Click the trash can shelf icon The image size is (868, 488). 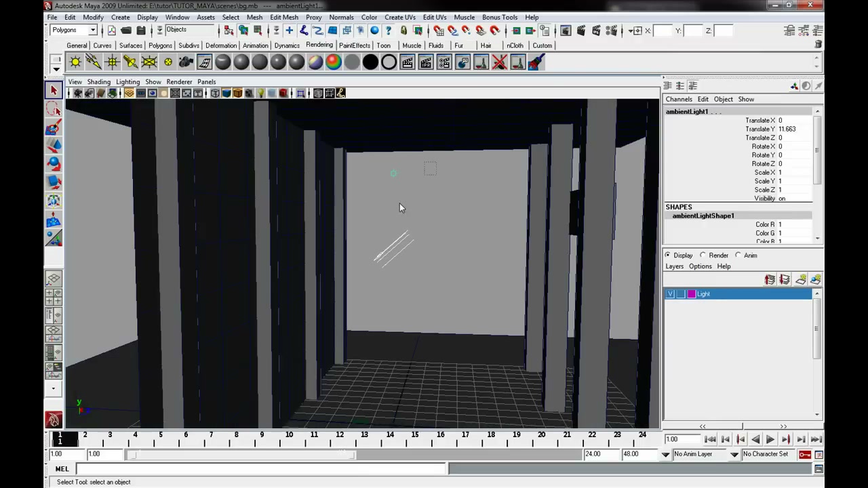click(818, 44)
